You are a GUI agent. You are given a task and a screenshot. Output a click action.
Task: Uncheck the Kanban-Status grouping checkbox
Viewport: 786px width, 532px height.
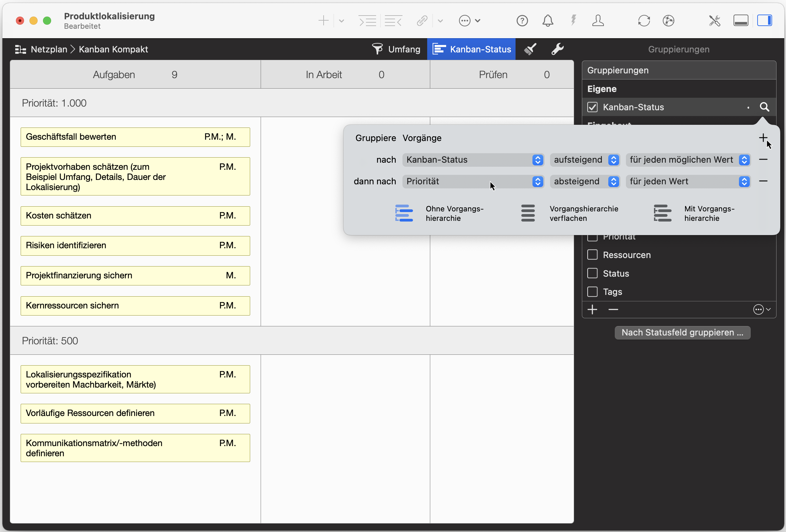click(592, 107)
